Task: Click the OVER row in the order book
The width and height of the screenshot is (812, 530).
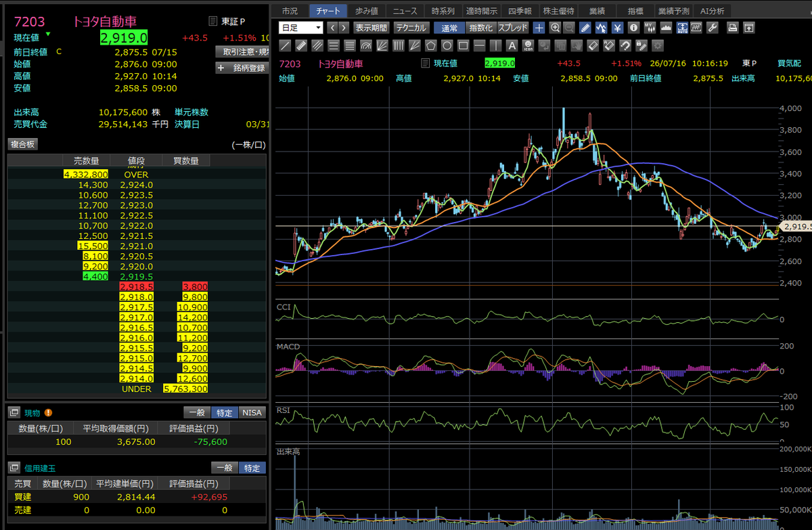Action: pos(136,174)
